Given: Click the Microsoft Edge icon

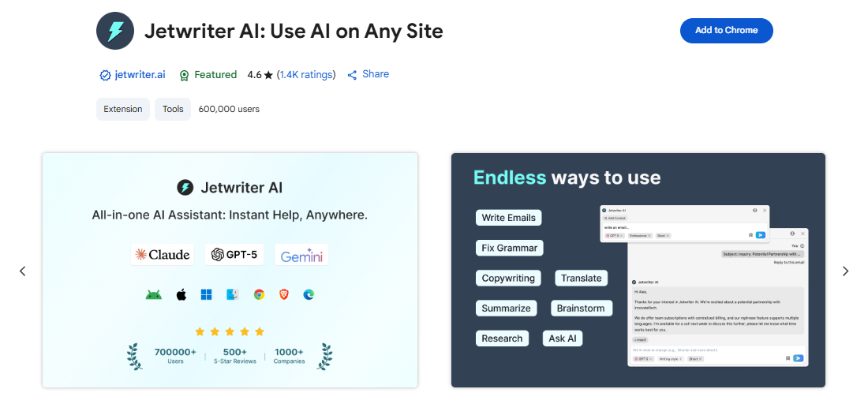Looking at the screenshot, I should tap(309, 295).
